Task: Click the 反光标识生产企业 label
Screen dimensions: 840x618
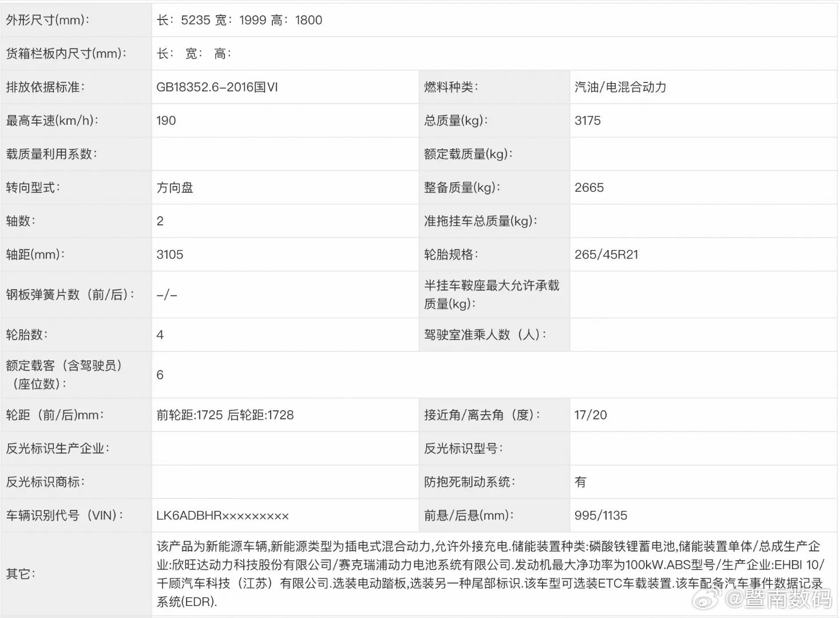Action: coord(58,449)
